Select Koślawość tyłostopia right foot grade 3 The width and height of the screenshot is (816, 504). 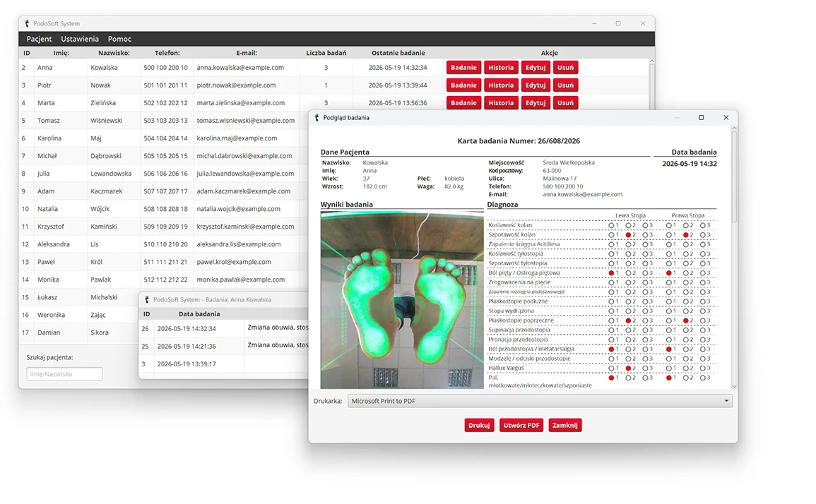pos(703,254)
